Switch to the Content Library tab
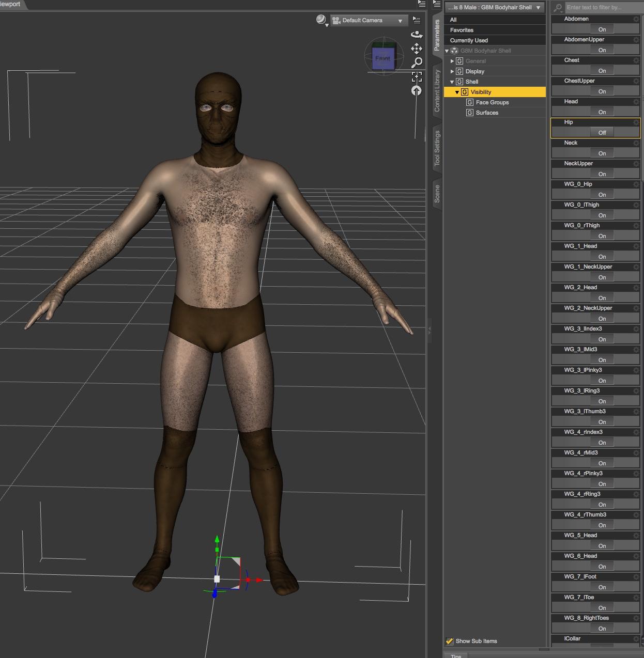 437,91
